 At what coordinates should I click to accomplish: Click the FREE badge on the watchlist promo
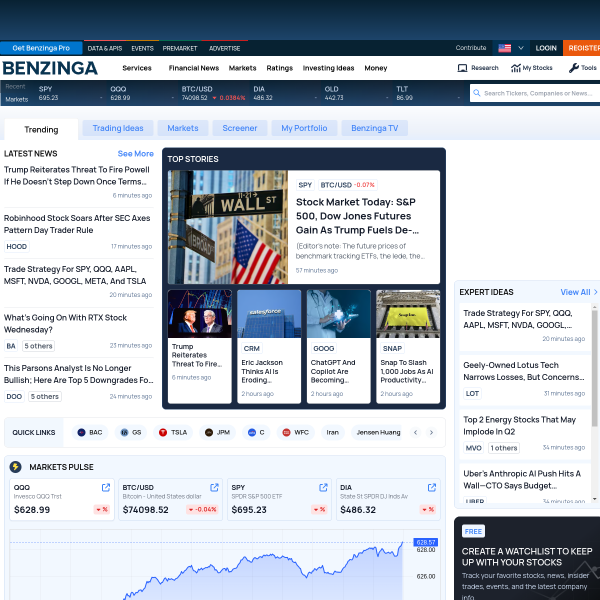click(x=473, y=532)
